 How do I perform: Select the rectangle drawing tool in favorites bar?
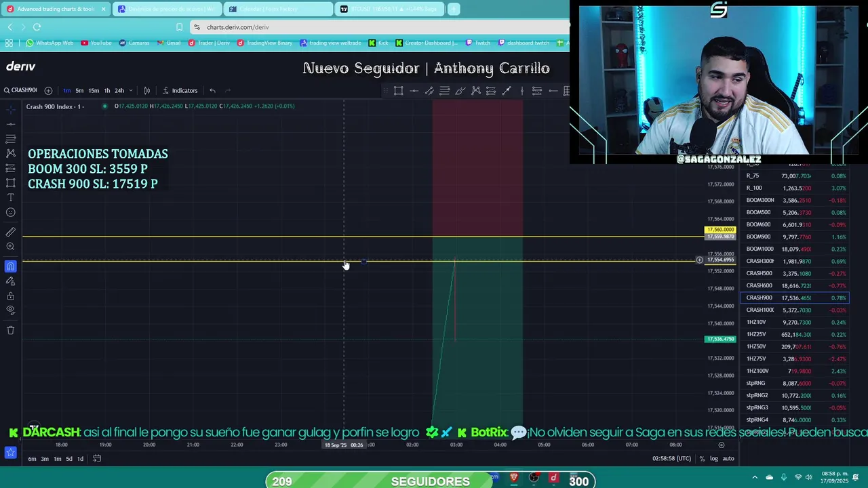(x=399, y=90)
